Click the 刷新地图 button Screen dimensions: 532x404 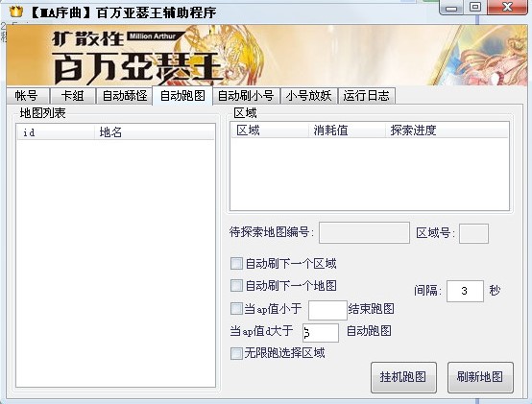(480, 377)
